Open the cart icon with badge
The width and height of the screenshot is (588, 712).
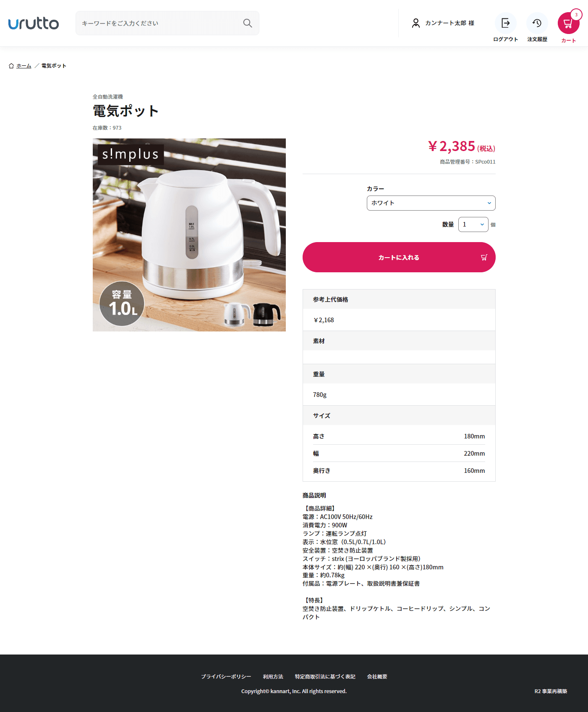tap(568, 23)
